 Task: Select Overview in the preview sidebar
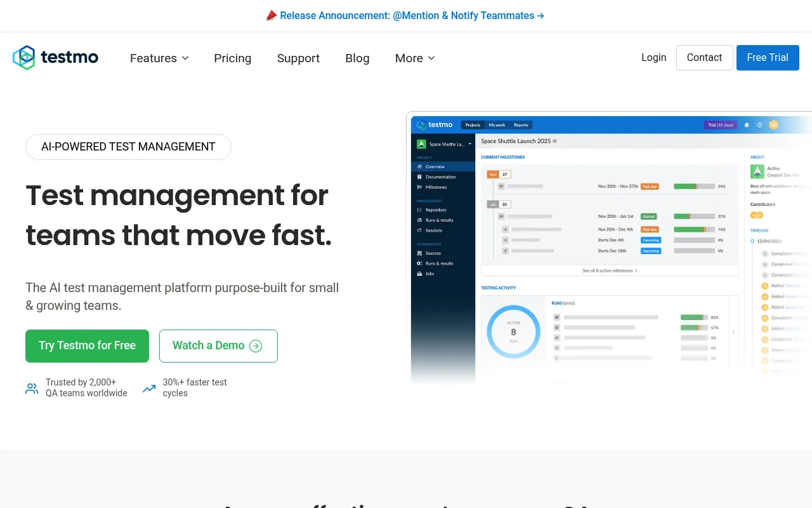point(443,167)
